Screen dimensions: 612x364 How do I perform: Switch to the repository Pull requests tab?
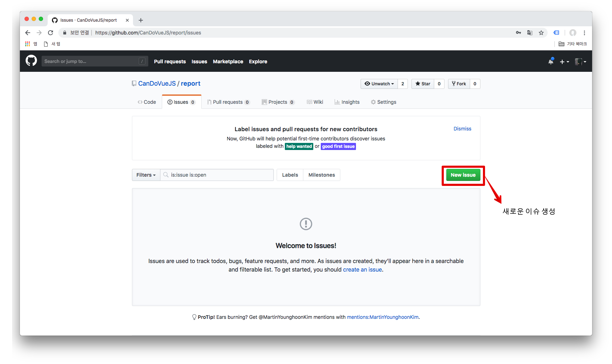(228, 102)
